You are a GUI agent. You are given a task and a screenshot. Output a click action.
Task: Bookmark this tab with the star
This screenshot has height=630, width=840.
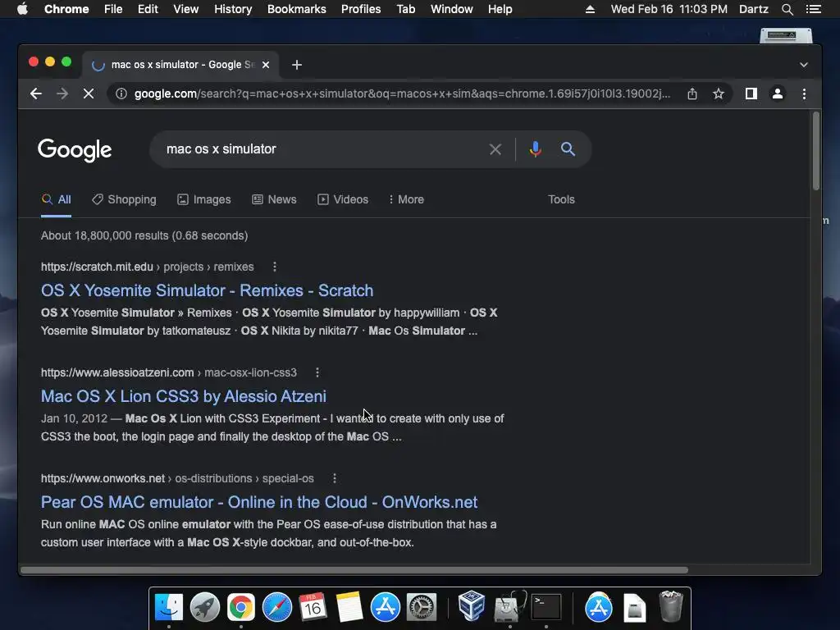point(719,94)
